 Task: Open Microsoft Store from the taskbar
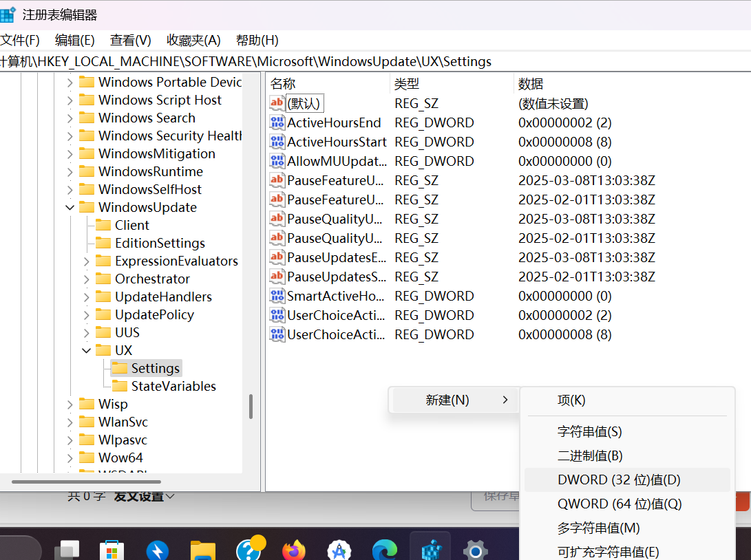[x=112, y=550]
